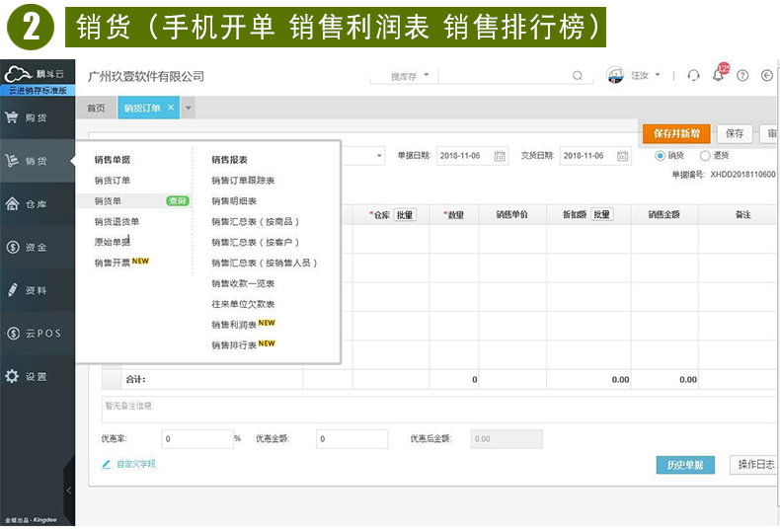This screenshot has width=780, height=532.
Task: Click the pencil icon beside 自定义字段
Action: coord(106,464)
